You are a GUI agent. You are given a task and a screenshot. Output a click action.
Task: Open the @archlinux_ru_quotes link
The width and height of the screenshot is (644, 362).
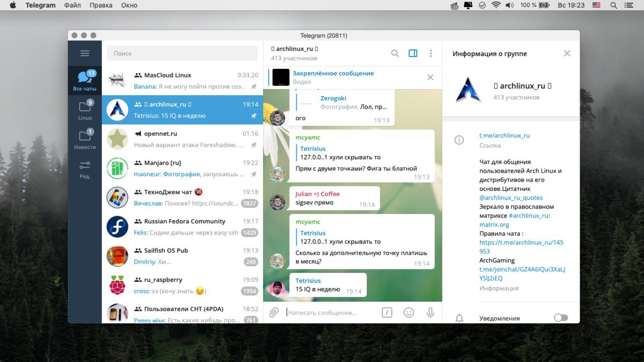click(x=511, y=198)
